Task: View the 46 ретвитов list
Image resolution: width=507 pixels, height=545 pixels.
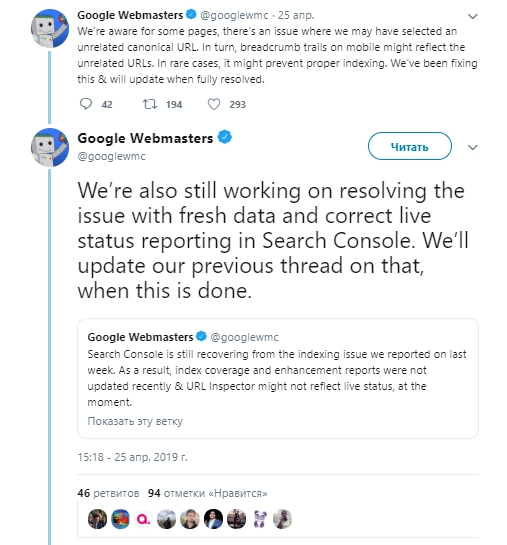Action: coord(108,493)
